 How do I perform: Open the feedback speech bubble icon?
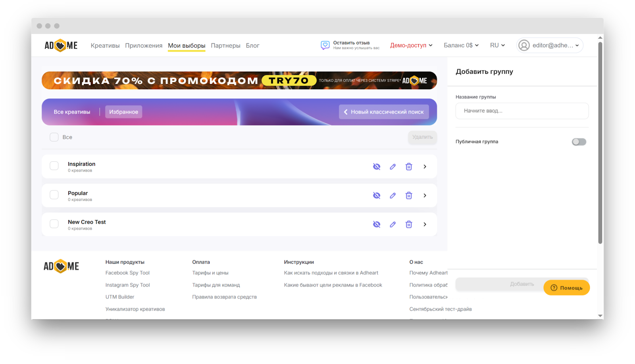[x=325, y=45]
